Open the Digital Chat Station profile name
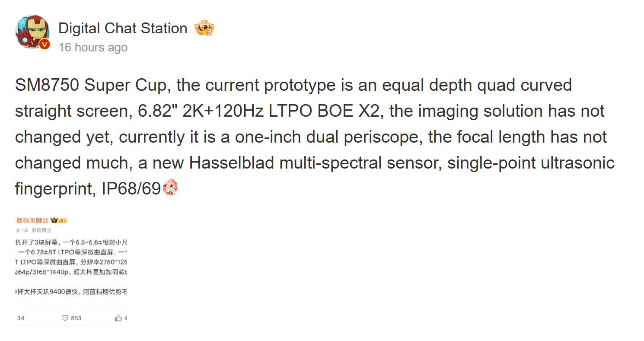This screenshot has height=341, width=644. pyautogui.click(x=123, y=29)
